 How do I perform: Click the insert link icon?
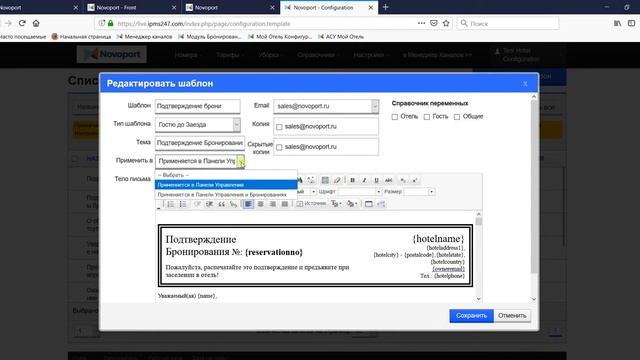233,204
